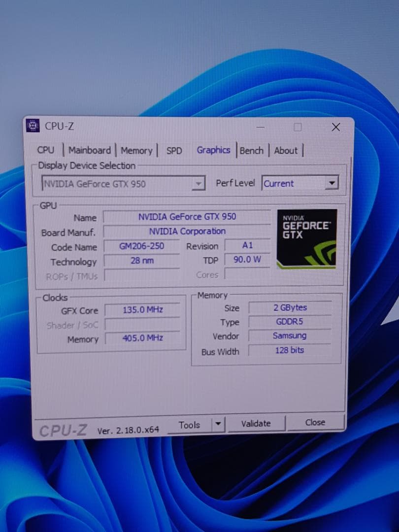Image resolution: width=399 pixels, height=532 pixels.
Task: Click the Code Name value GM206-250
Action: click(142, 246)
